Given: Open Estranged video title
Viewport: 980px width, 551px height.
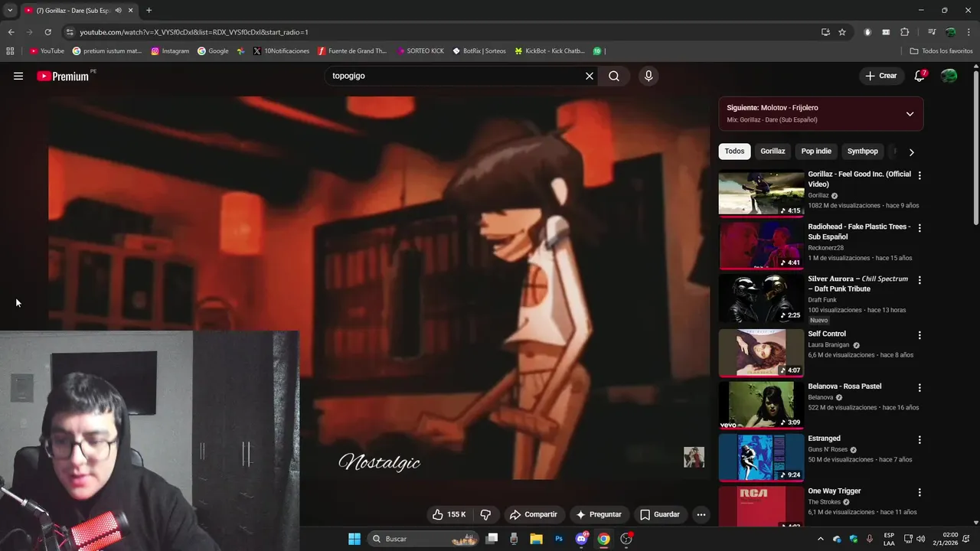Looking at the screenshot, I should click(x=824, y=439).
